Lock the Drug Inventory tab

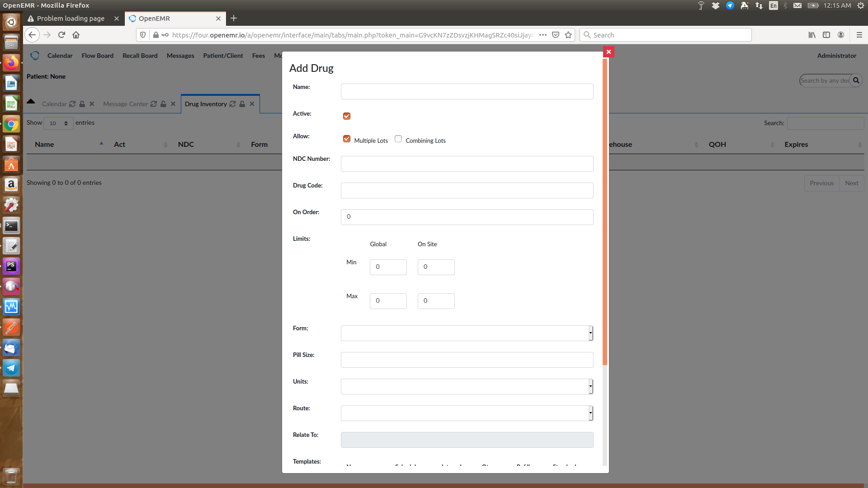click(242, 104)
